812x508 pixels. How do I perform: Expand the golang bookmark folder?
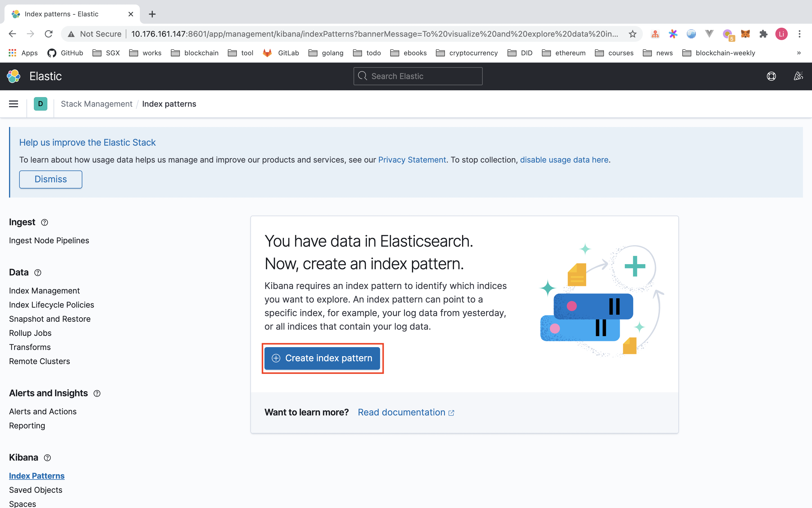[x=326, y=53]
